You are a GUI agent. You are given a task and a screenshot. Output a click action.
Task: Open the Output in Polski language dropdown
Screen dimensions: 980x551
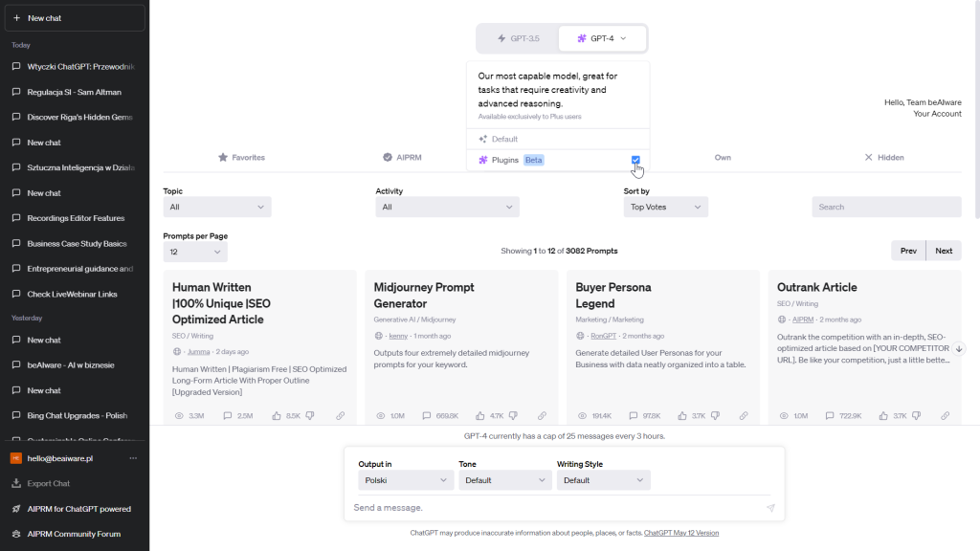click(406, 480)
